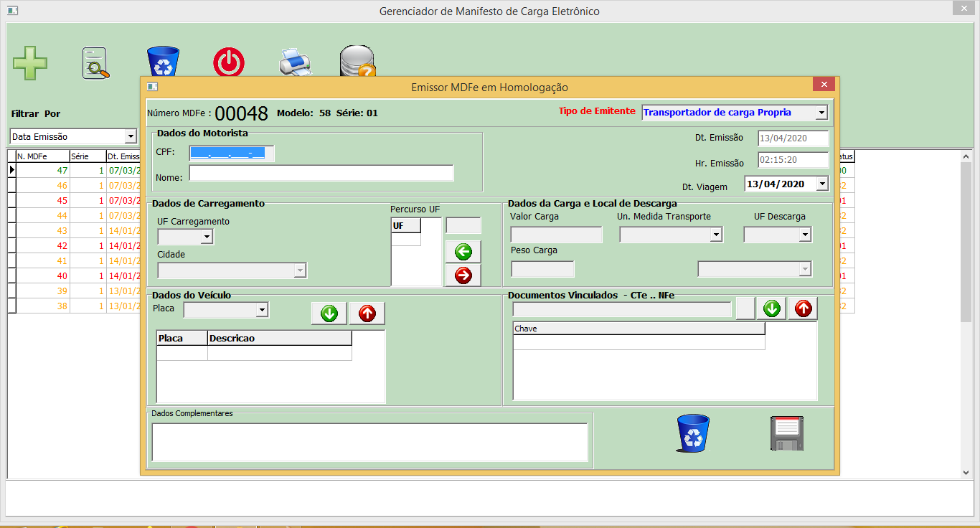Click the recycle bin icon inside the emissor dialog
Image resolution: width=980 pixels, height=528 pixels.
(x=694, y=433)
